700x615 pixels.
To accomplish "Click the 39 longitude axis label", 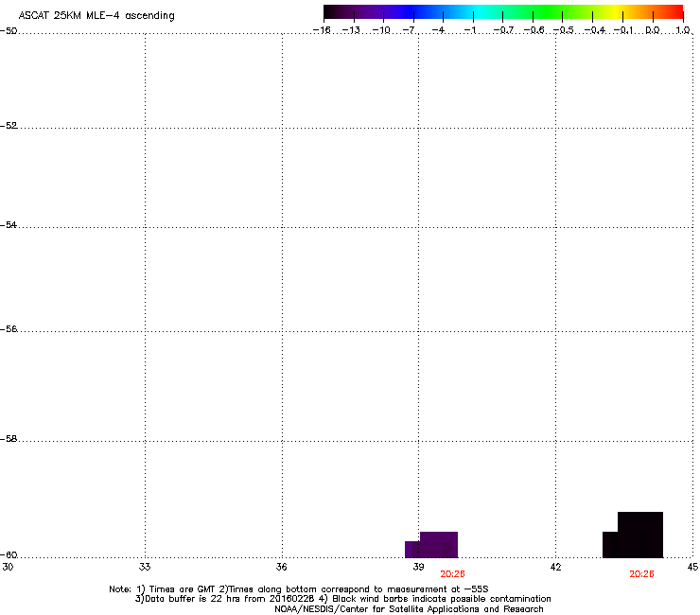I will click(418, 567).
